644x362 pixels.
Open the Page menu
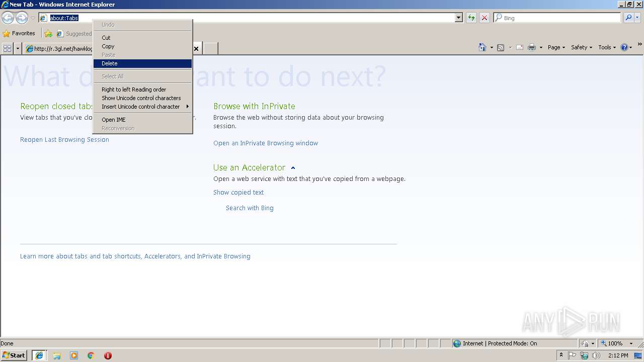tap(556, 47)
